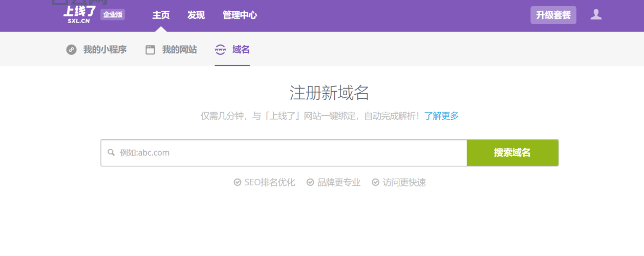
Task: Click the check icon beside SEO排名优化
Action: (238, 182)
